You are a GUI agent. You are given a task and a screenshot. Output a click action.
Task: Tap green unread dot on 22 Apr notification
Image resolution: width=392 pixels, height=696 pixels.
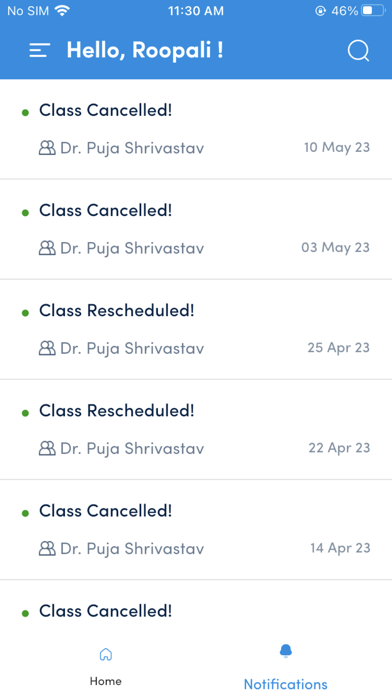tap(25, 413)
